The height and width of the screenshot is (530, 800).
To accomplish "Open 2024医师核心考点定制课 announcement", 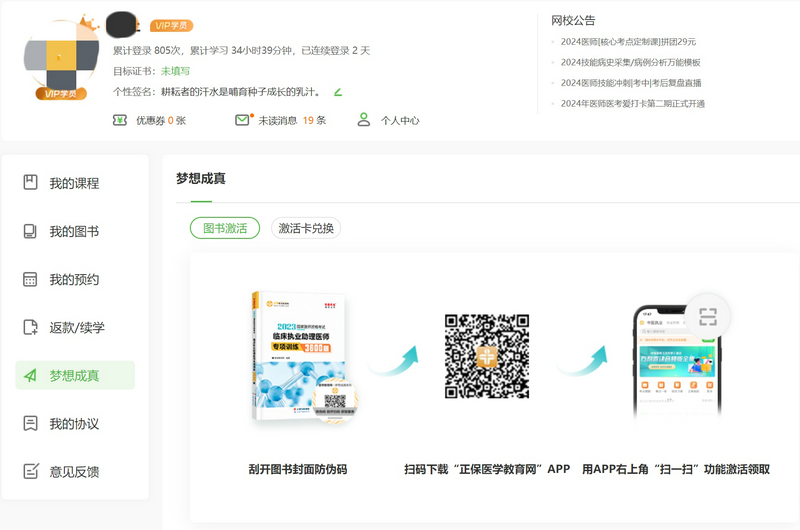I will click(628, 42).
